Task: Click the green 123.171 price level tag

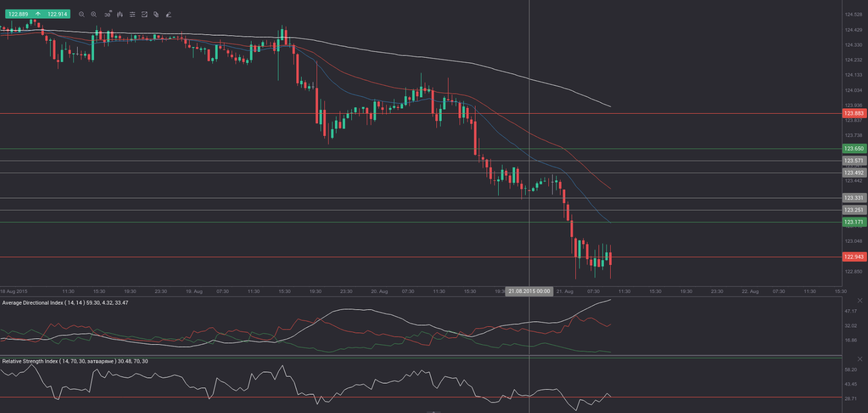Action: (854, 222)
